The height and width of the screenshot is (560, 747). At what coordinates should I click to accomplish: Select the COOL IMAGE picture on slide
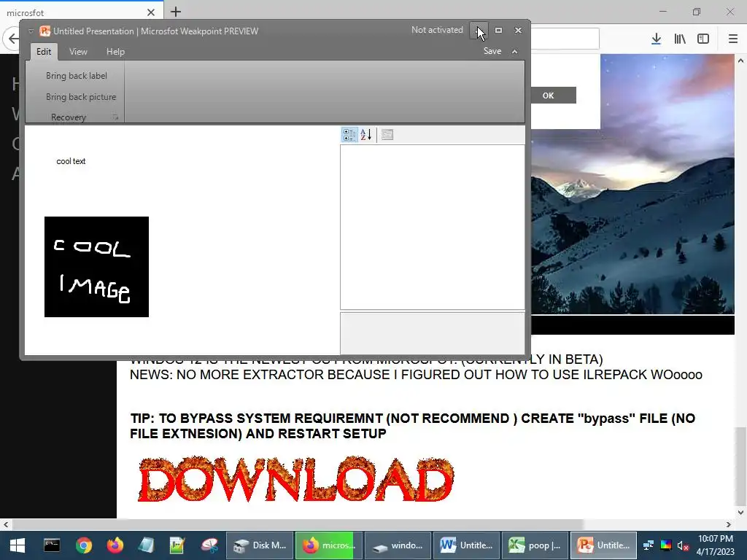(x=97, y=267)
